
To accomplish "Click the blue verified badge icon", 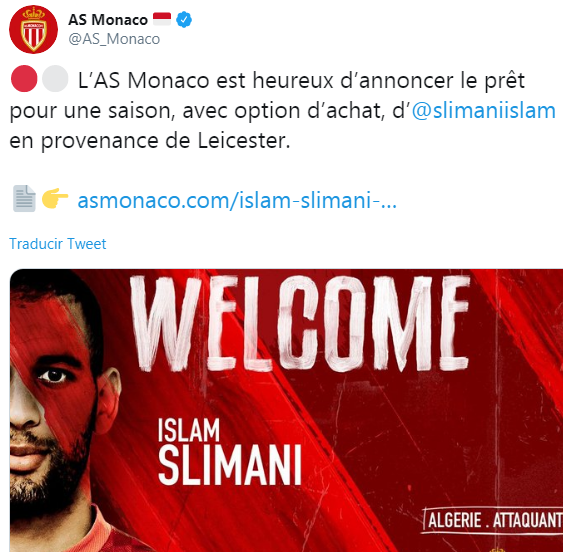I will click(x=184, y=19).
